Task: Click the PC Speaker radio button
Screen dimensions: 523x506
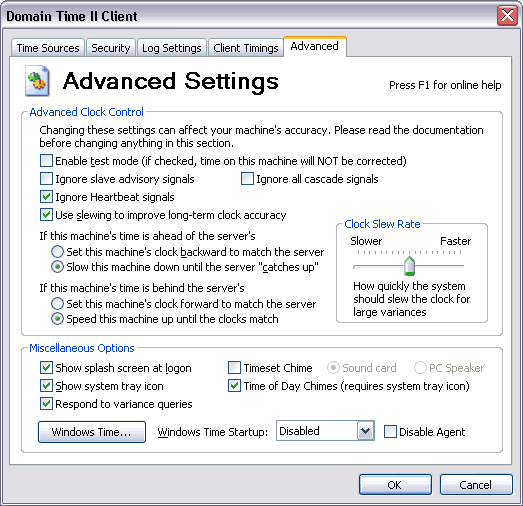Action: tap(420, 368)
